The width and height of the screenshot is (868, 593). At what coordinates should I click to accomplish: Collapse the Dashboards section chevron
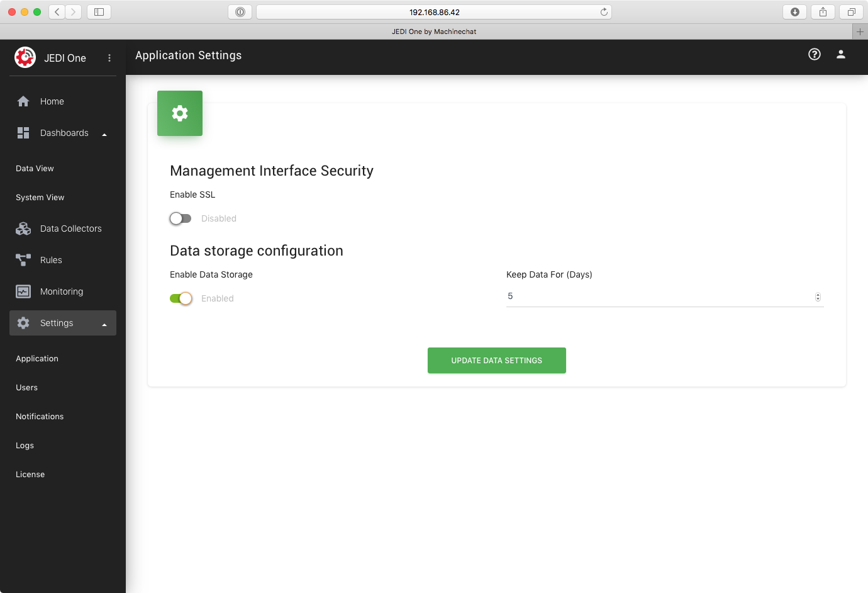(x=104, y=133)
